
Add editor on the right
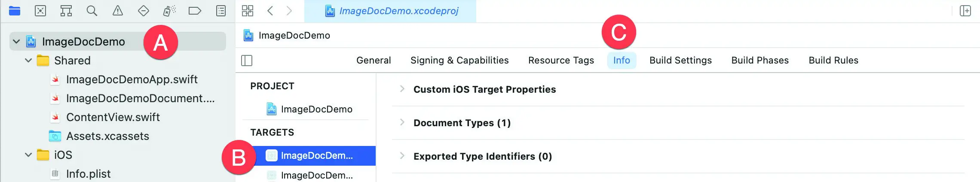point(965,11)
